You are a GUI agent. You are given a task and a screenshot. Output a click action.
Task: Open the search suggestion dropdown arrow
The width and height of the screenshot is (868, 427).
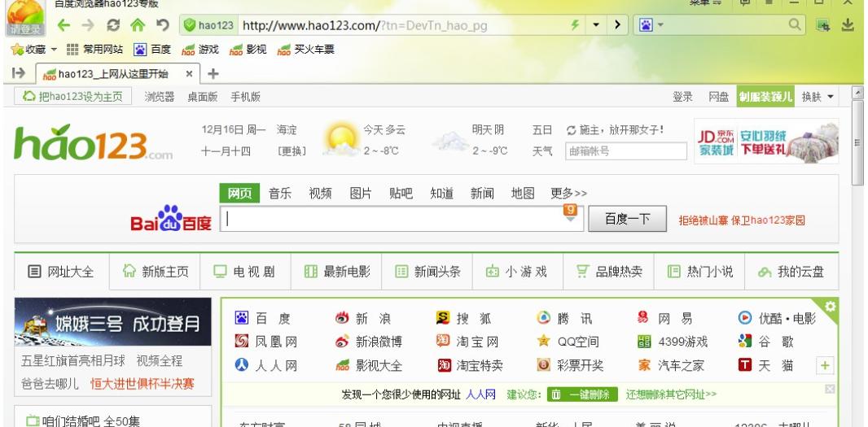click(571, 219)
